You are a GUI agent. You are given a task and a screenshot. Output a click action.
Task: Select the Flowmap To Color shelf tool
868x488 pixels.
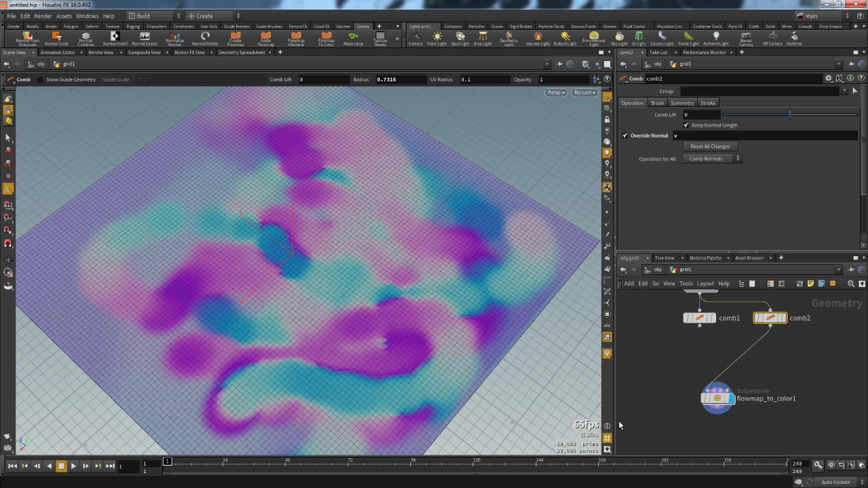[326, 39]
